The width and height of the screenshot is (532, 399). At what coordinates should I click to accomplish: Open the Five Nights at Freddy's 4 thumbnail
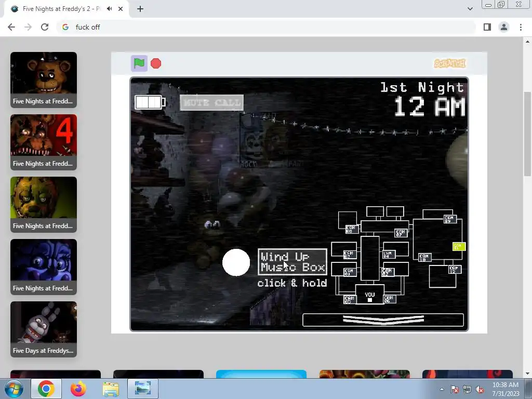[x=44, y=142]
